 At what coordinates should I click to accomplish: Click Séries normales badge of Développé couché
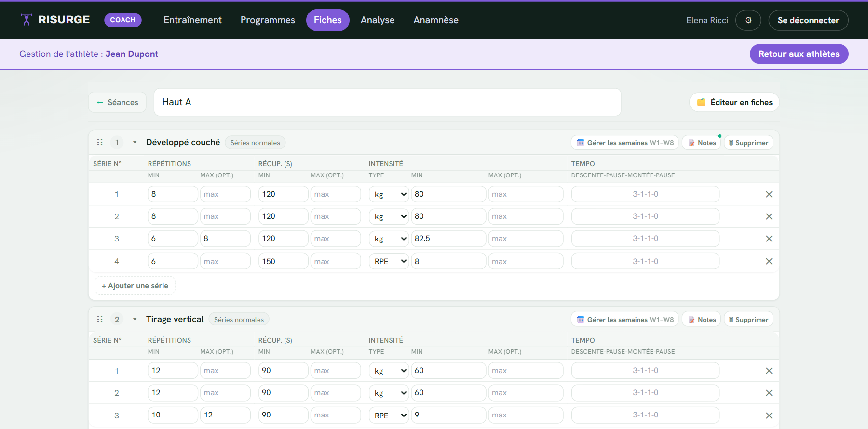point(255,143)
